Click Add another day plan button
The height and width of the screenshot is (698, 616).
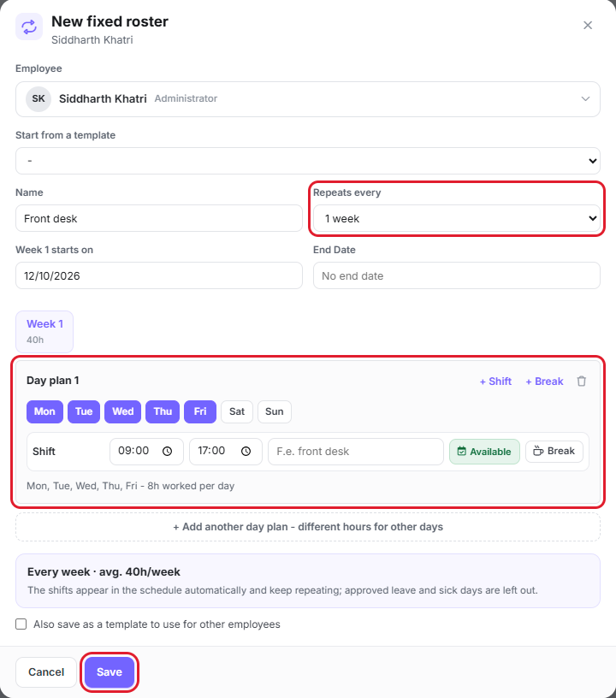click(x=308, y=527)
